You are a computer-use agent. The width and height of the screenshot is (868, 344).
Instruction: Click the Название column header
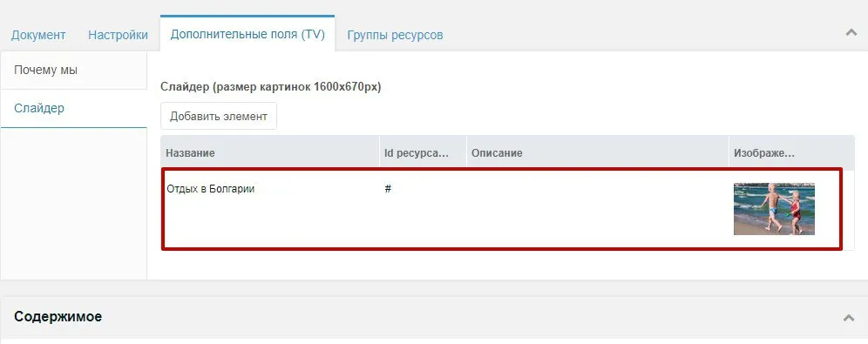[270, 153]
